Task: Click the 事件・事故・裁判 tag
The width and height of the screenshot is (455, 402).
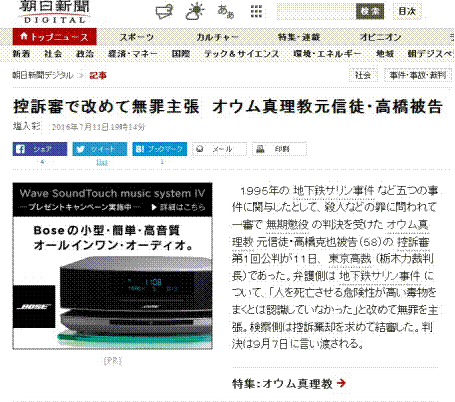Action: click(418, 75)
